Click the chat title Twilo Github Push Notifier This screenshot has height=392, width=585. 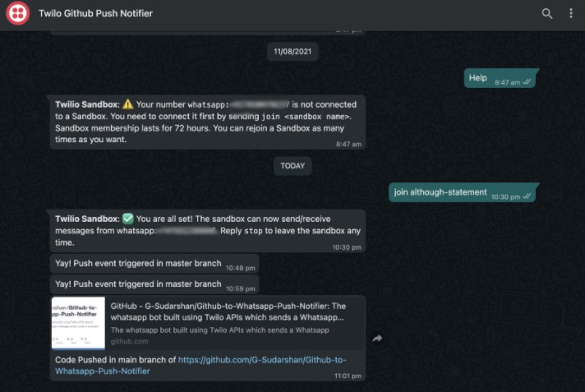95,13
